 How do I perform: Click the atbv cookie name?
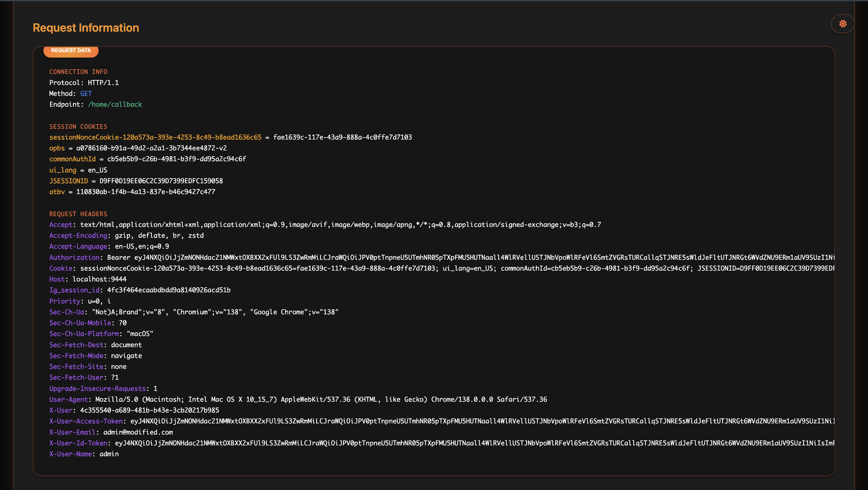[x=57, y=192]
